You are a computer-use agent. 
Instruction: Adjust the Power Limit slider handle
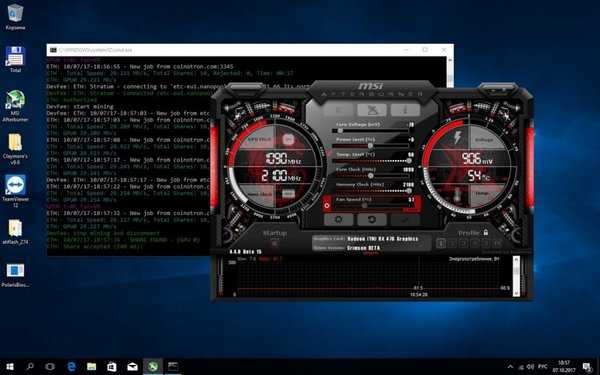click(370, 146)
